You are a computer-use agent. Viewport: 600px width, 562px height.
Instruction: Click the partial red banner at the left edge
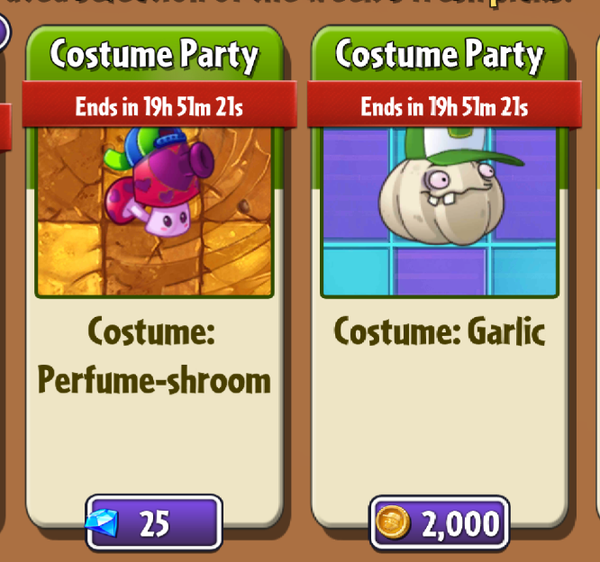pyautogui.click(x=5, y=127)
